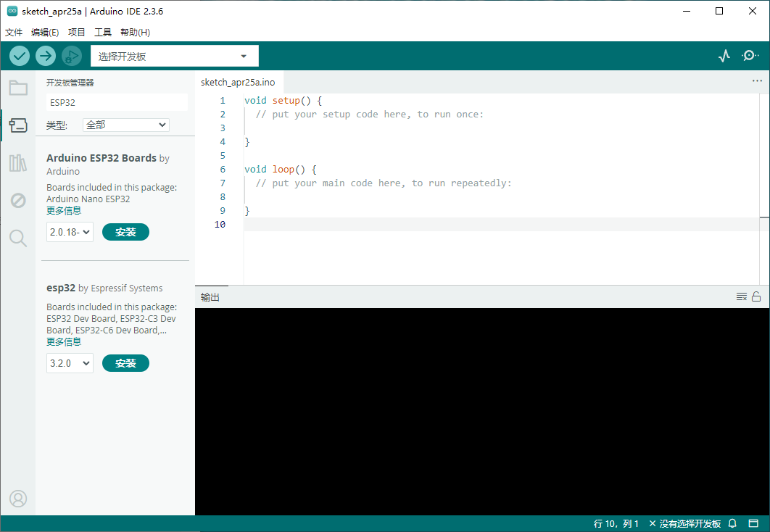Click the 开发板管理器 panel heading
The height and width of the screenshot is (532, 770).
70,83
